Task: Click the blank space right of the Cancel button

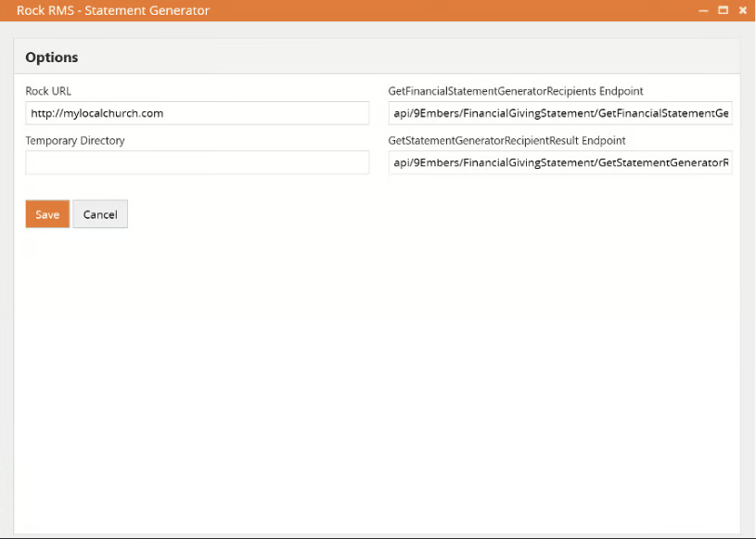Action: coord(371,214)
